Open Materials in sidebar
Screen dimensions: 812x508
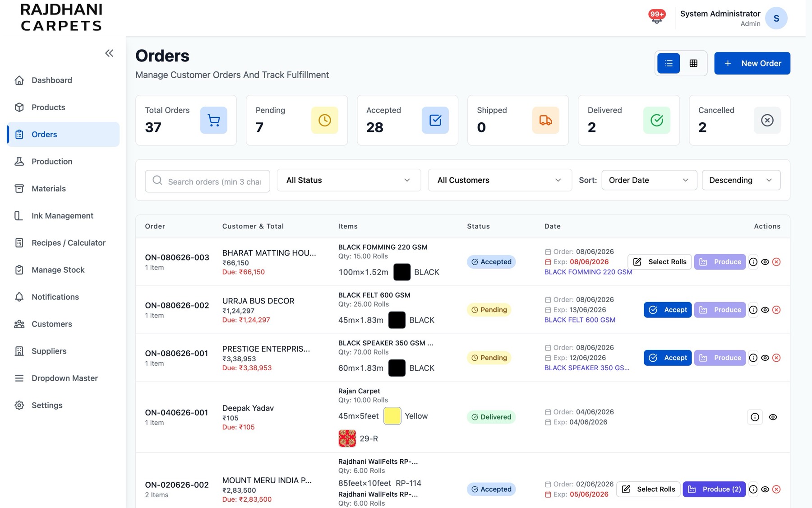point(63,189)
